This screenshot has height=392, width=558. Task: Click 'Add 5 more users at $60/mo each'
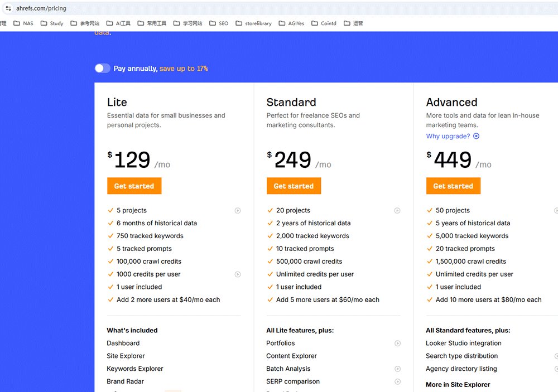328,300
